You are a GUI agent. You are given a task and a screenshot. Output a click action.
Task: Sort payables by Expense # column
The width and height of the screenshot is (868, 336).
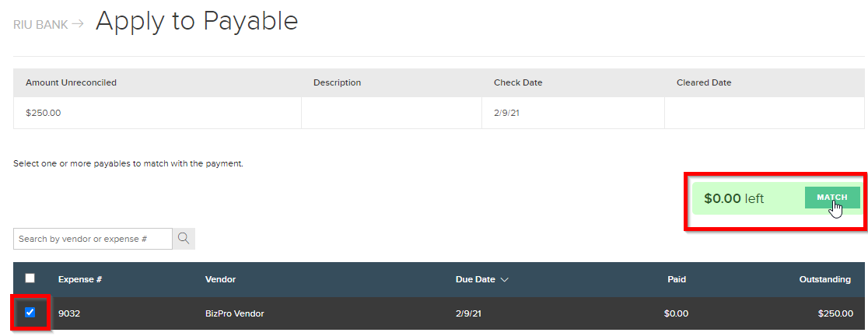click(x=79, y=279)
